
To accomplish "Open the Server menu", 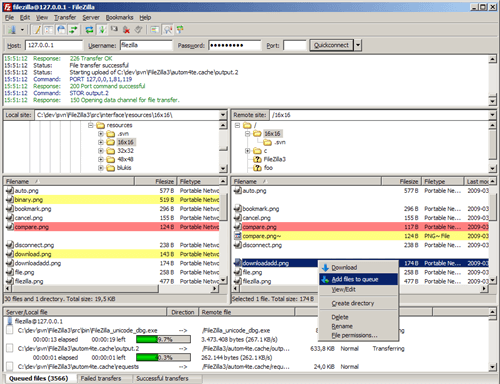I will point(91,17).
